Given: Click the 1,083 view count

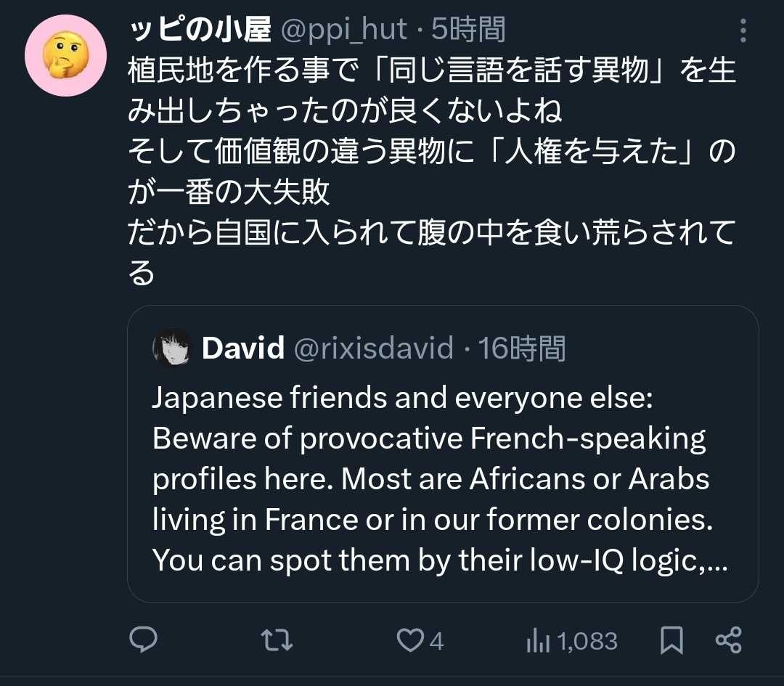Looking at the screenshot, I should 587,641.
